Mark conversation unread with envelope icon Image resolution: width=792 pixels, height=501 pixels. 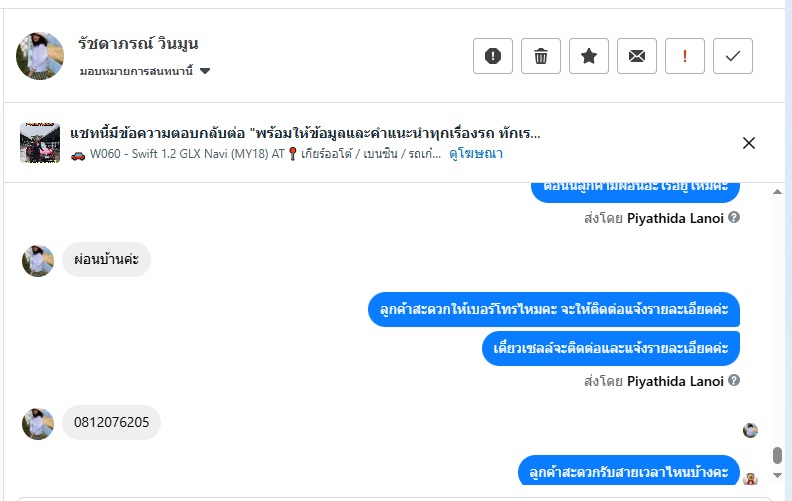click(637, 56)
